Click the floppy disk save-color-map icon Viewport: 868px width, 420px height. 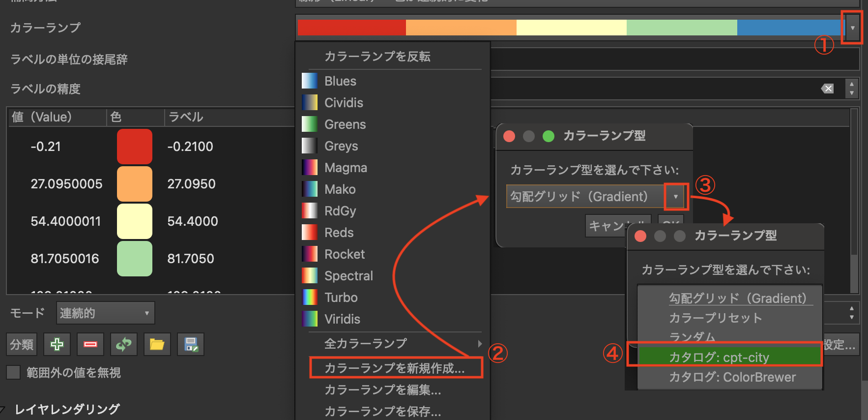tap(191, 344)
